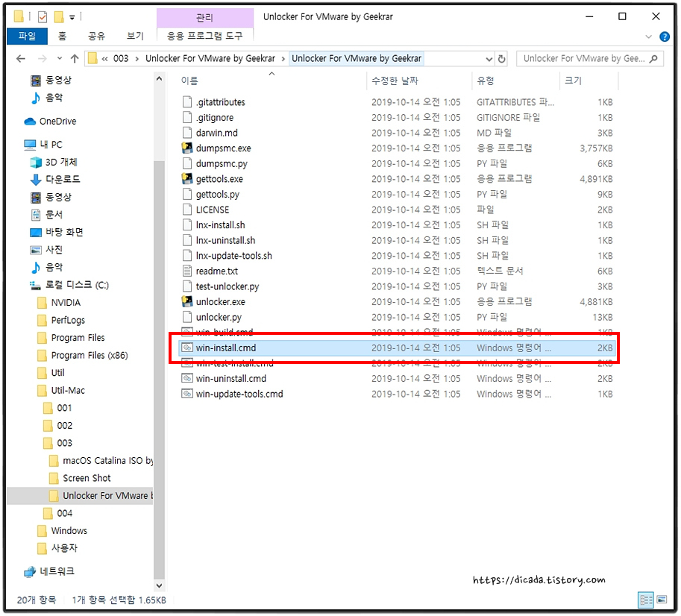Select folder 004 in the tree

tap(65, 513)
